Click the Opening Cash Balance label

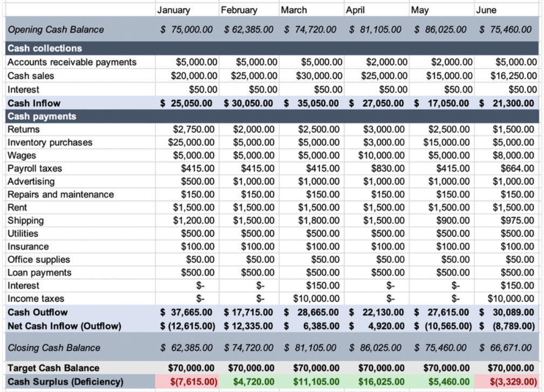[56, 30]
